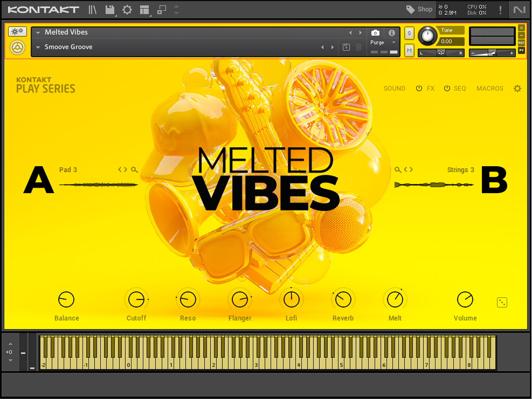
Task: Click the Cutoff knob
Action: [x=136, y=300]
